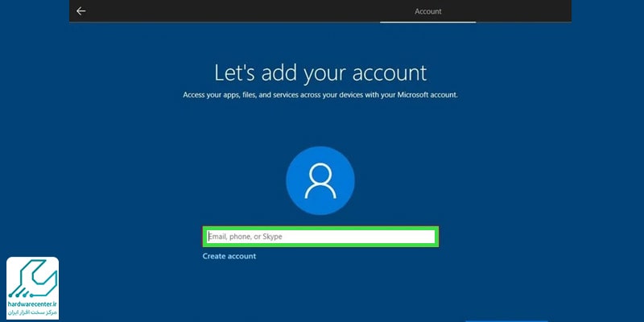This screenshot has width=644, height=322.
Task: Click the Microsoft account description text
Action: point(320,95)
